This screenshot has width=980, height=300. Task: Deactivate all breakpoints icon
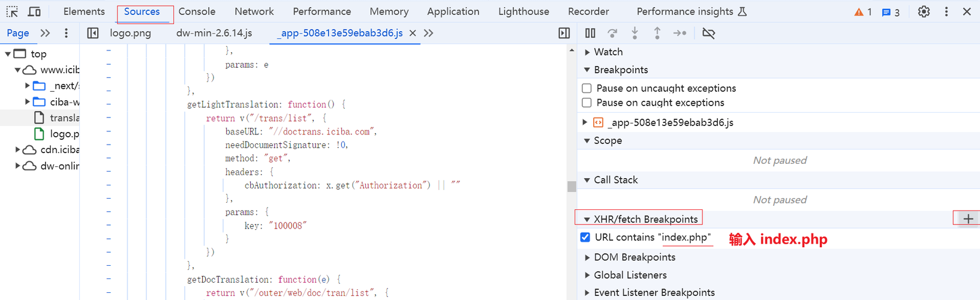[x=708, y=33]
